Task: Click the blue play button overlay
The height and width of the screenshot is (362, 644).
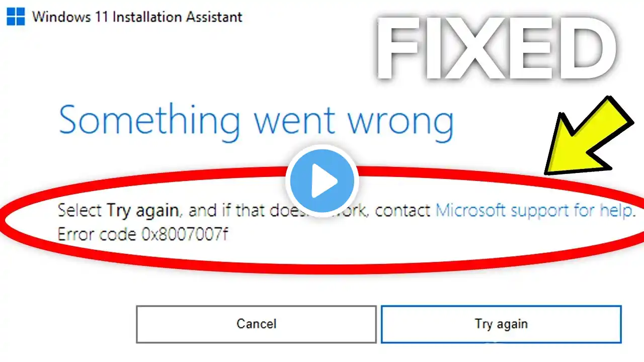Action: coord(322,181)
